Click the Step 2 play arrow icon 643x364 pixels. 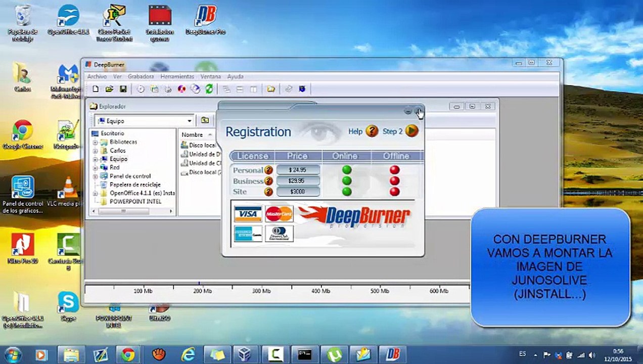[x=412, y=131]
